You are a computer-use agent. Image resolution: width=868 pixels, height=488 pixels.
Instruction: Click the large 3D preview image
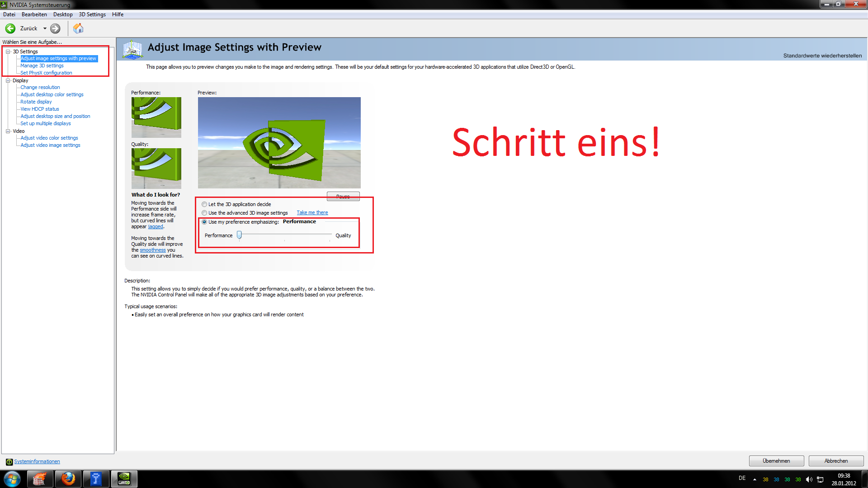tap(279, 143)
